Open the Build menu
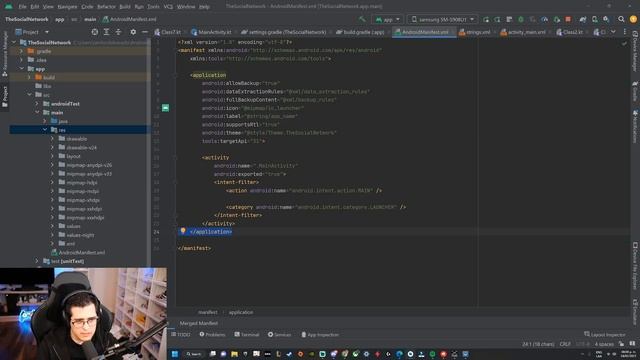The width and height of the screenshot is (640, 360). click(125, 7)
